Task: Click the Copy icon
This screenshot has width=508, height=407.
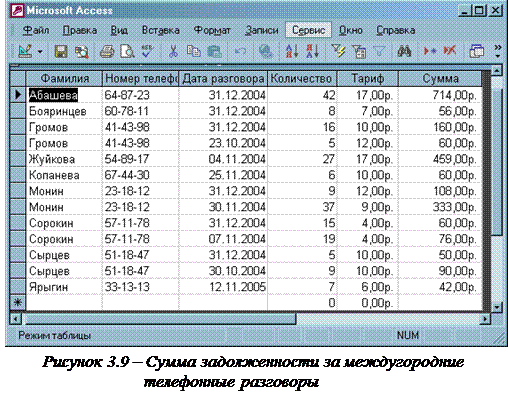Action: [194, 51]
